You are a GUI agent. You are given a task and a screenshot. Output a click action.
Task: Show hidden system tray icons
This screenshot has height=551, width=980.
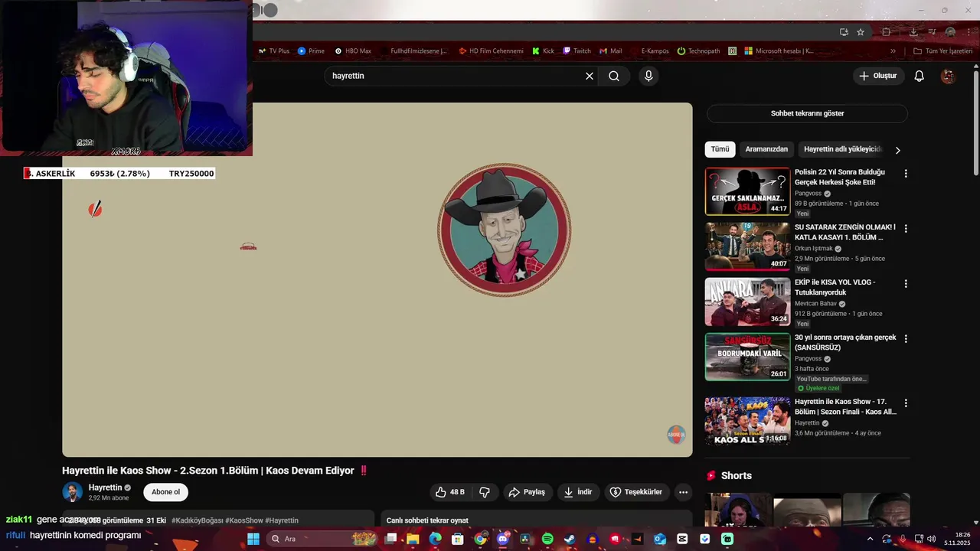[x=870, y=539]
